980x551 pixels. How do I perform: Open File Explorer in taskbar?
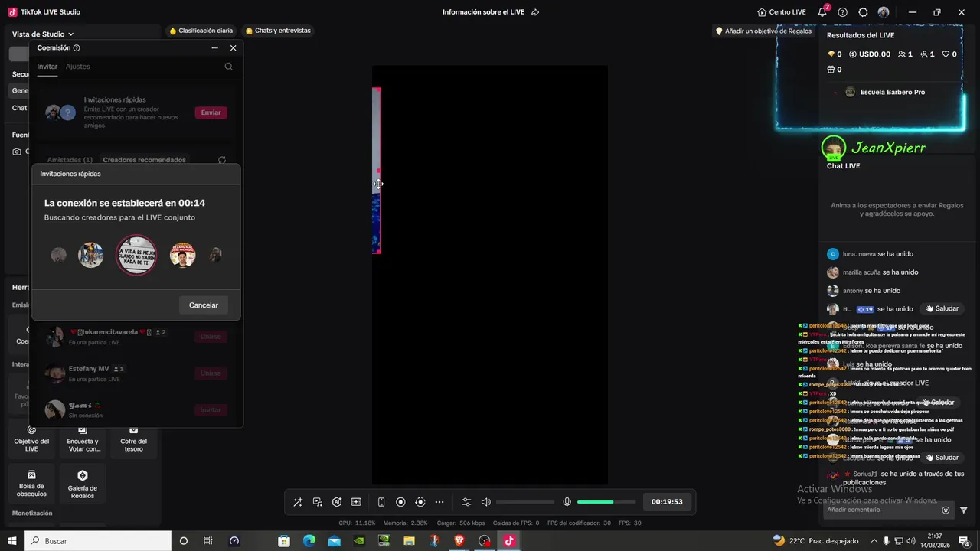pos(409,541)
